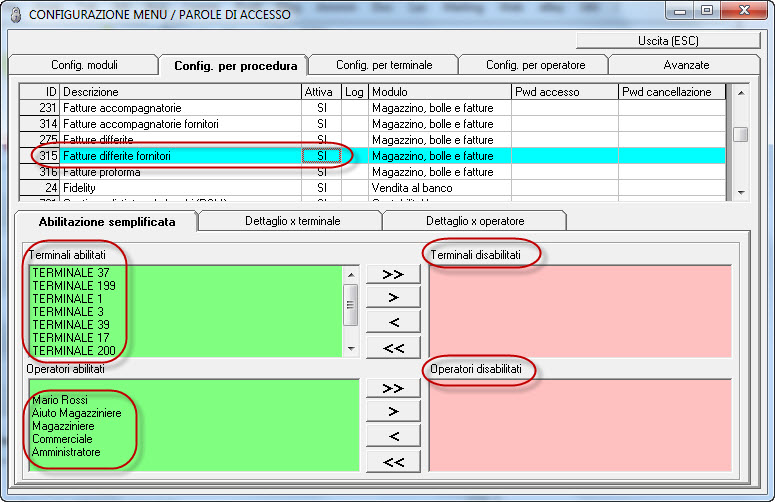Disable selected operator with > button
The width and height of the screenshot is (775, 502).
point(393,412)
